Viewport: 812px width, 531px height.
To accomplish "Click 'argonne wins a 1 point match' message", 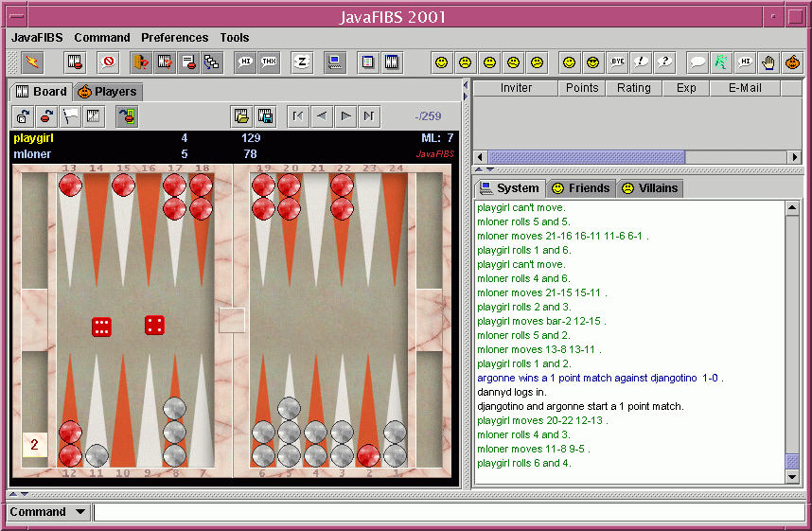I will [x=600, y=379].
